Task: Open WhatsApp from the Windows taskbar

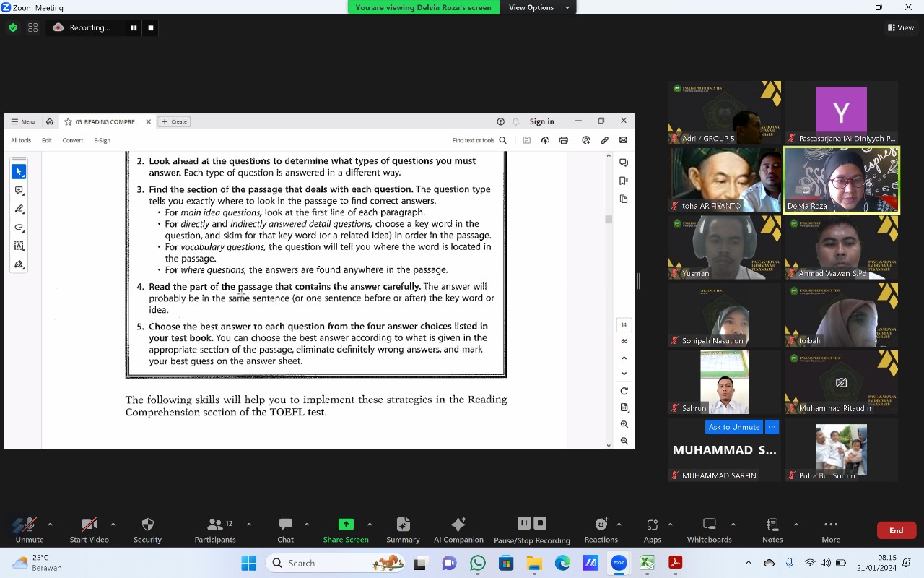Action: [477, 563]
